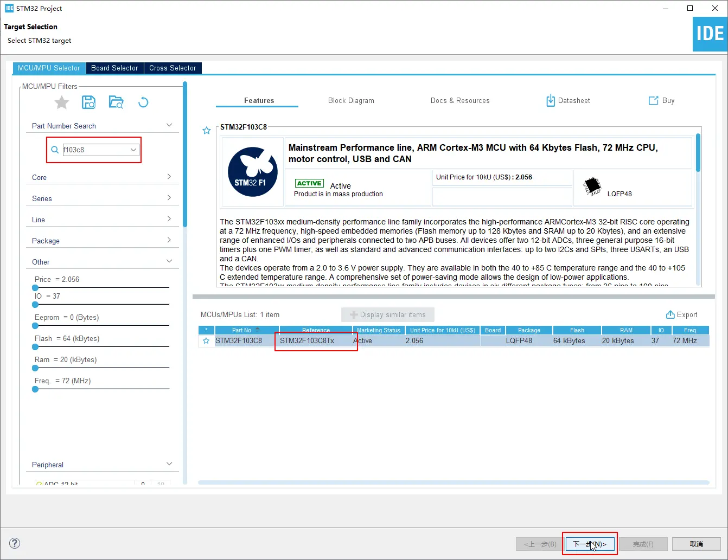
Task: Click the Next (下一步) button
Action: point(590,544)
